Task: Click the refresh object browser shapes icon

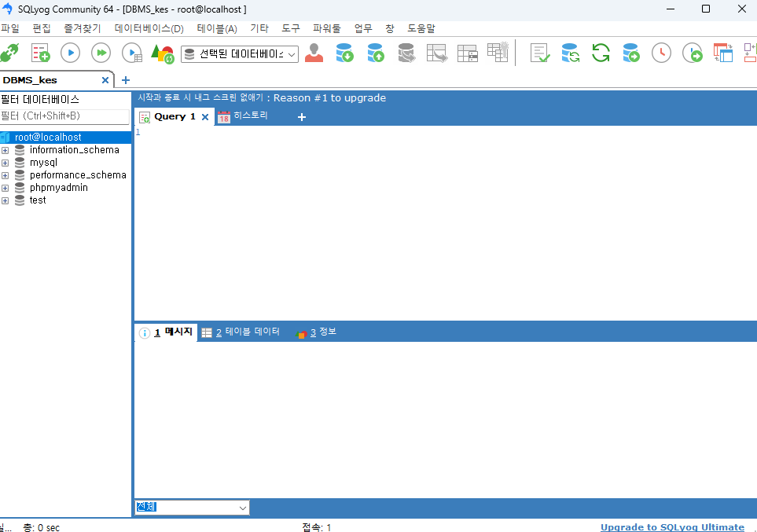Action: coord(162,53)
